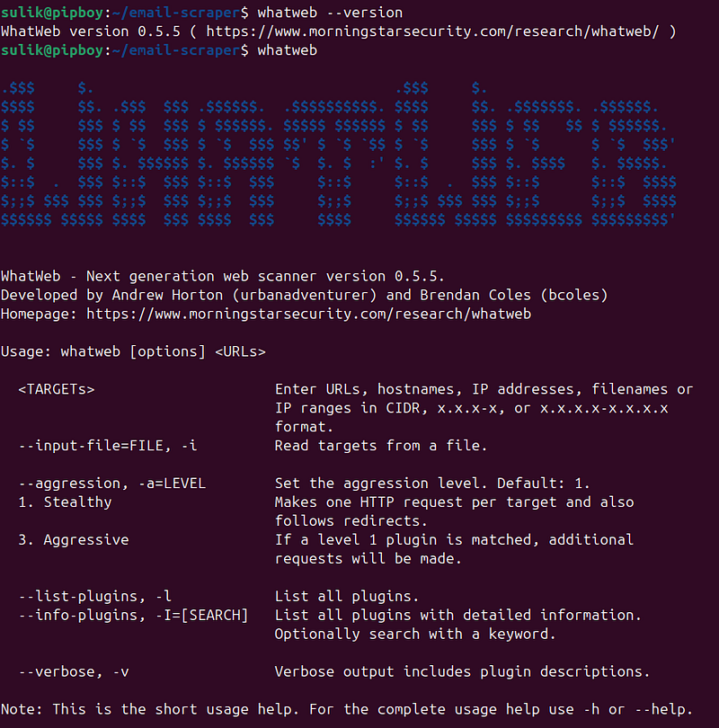This screenshot has width=719, height=728.
Task: Click the 'Note: This is the short usage help' line
Action: (x=347, y=710)
